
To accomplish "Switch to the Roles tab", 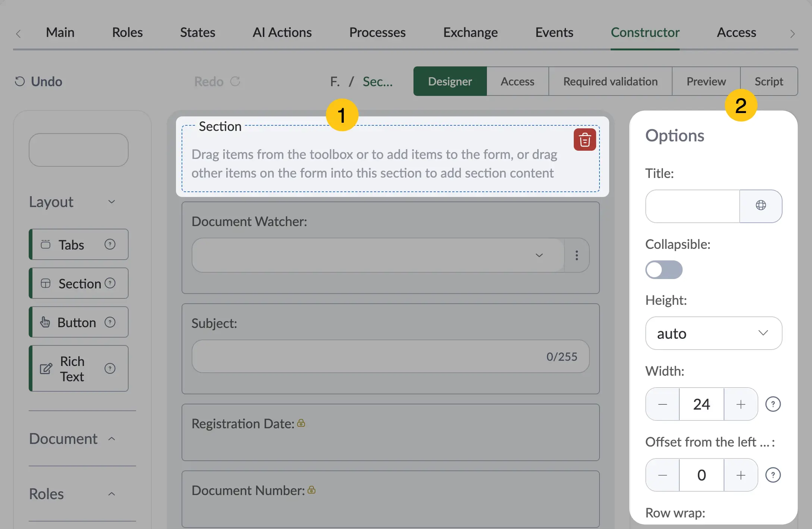I will 128,32.
